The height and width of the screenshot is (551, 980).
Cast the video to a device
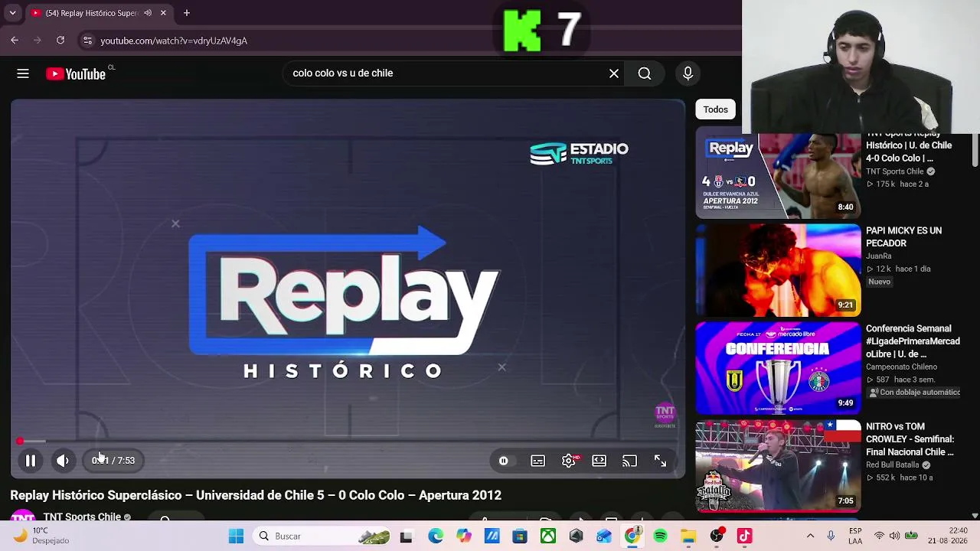tap(629, 461)
